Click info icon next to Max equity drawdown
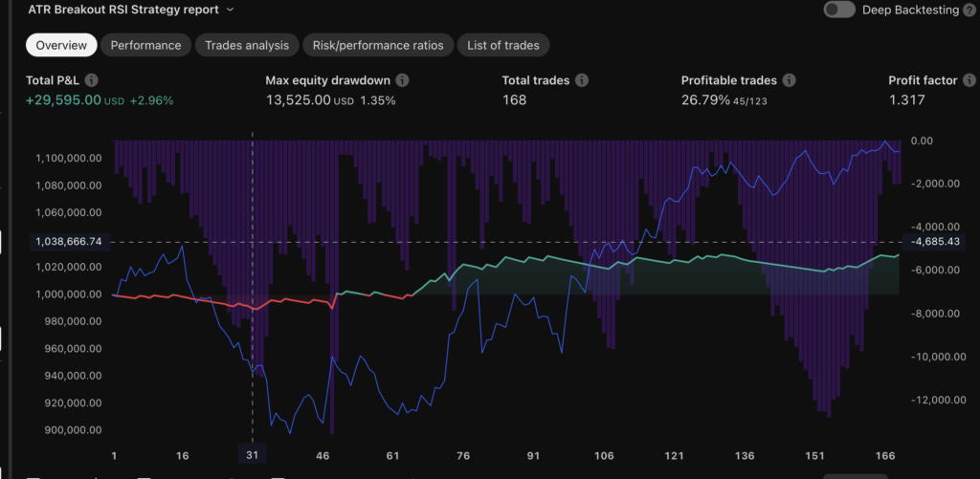This screenshot has height=479, width=980. [402, 81]
